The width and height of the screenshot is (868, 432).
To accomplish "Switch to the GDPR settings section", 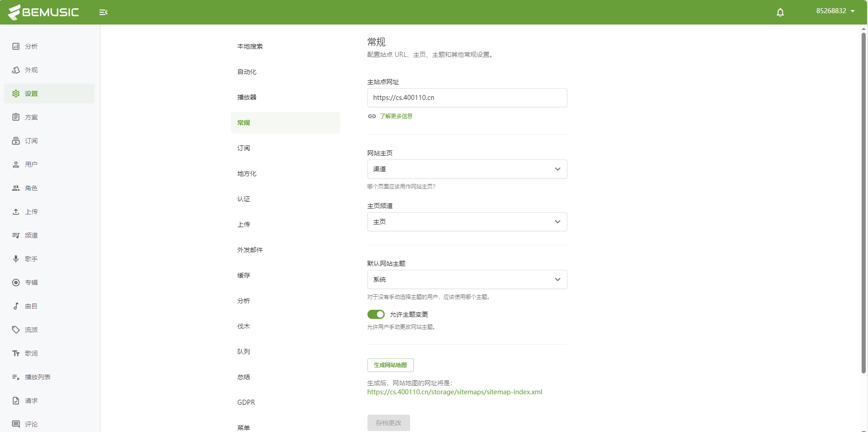I will [x=245, y=402].
